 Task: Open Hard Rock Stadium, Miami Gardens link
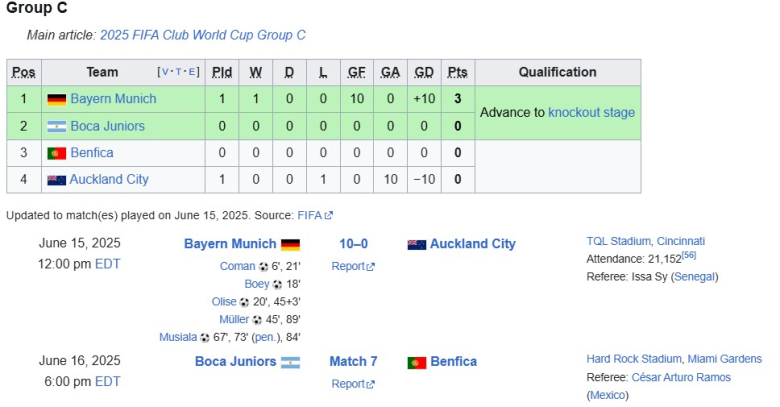tap(674, 359)
